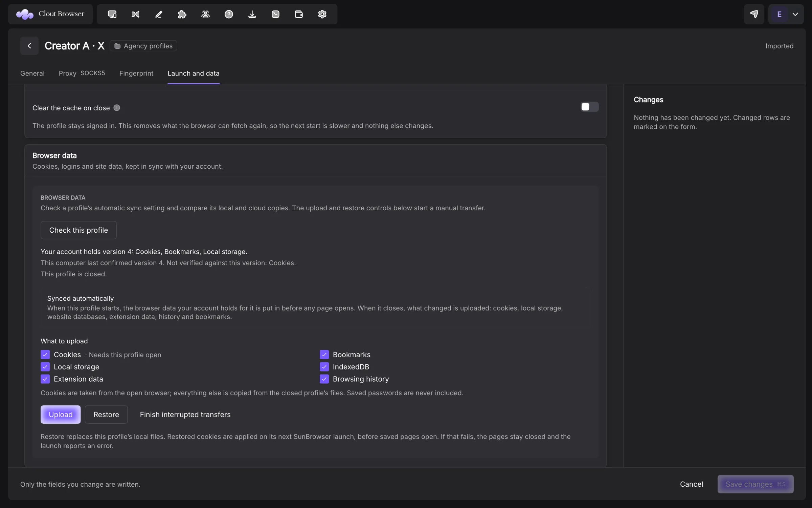Open the extensions puzzle-piece icon

coord(182,14)
